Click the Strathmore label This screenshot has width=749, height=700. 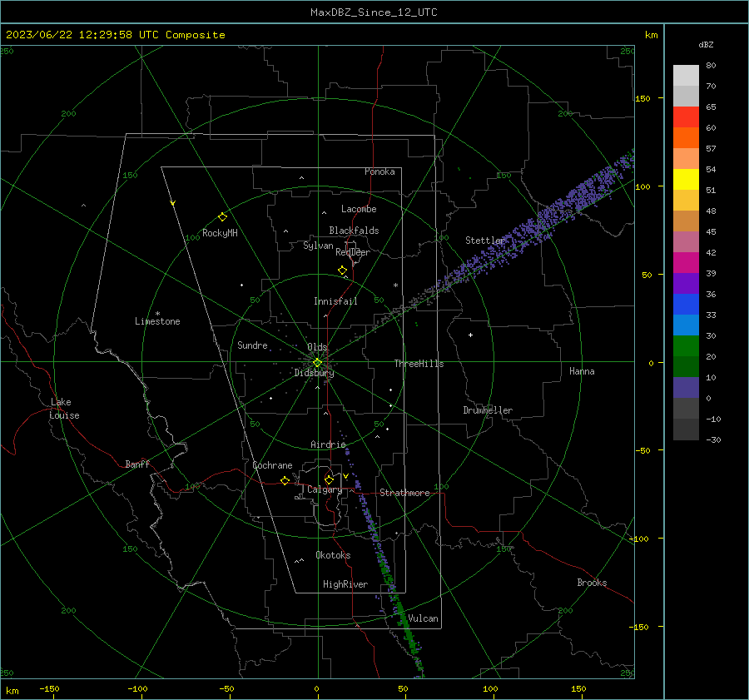point(404,493)
